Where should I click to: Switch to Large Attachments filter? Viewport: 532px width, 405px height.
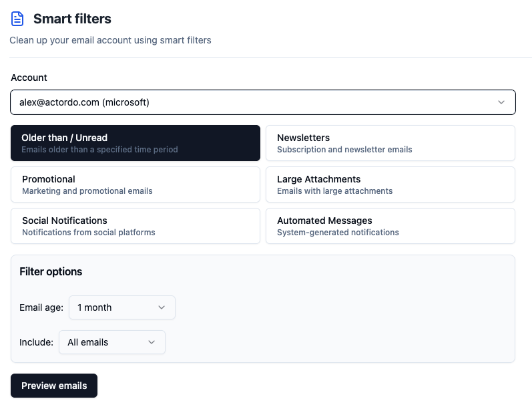(x=390, y=184)
